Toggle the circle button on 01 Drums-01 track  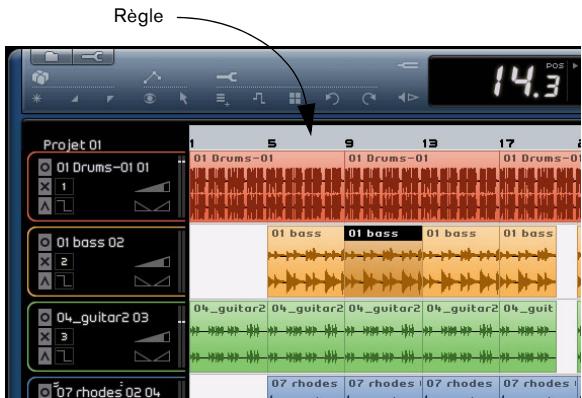pos(45,167)
